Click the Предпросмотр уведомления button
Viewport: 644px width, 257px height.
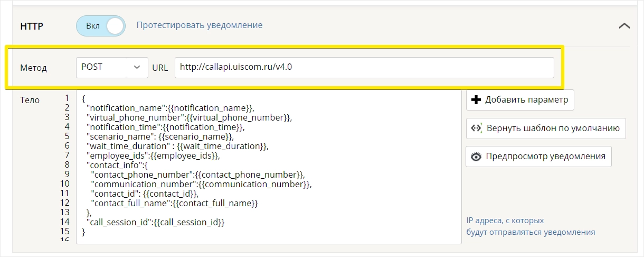pyautogui.click(x=538, y=157)
